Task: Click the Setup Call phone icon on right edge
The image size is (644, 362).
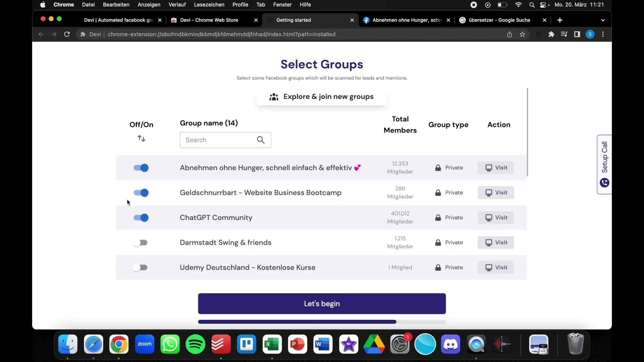Action: [604, 182]
